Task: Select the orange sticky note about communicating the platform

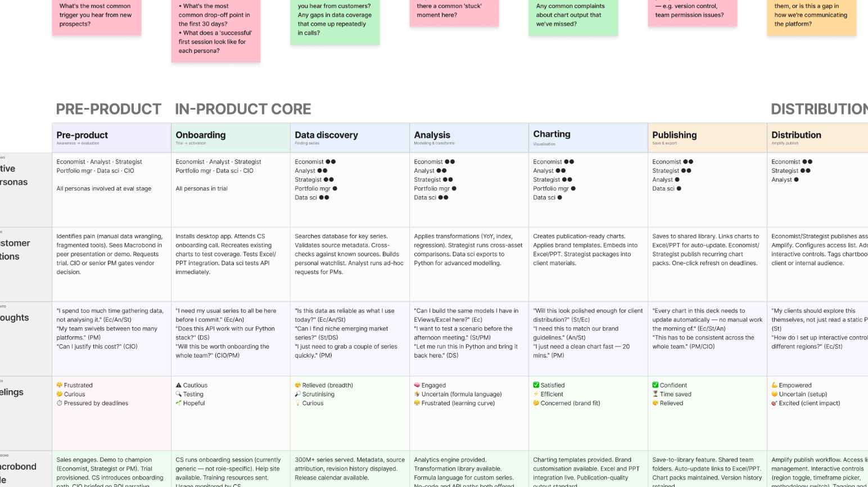Action: [x=812, y=17]
